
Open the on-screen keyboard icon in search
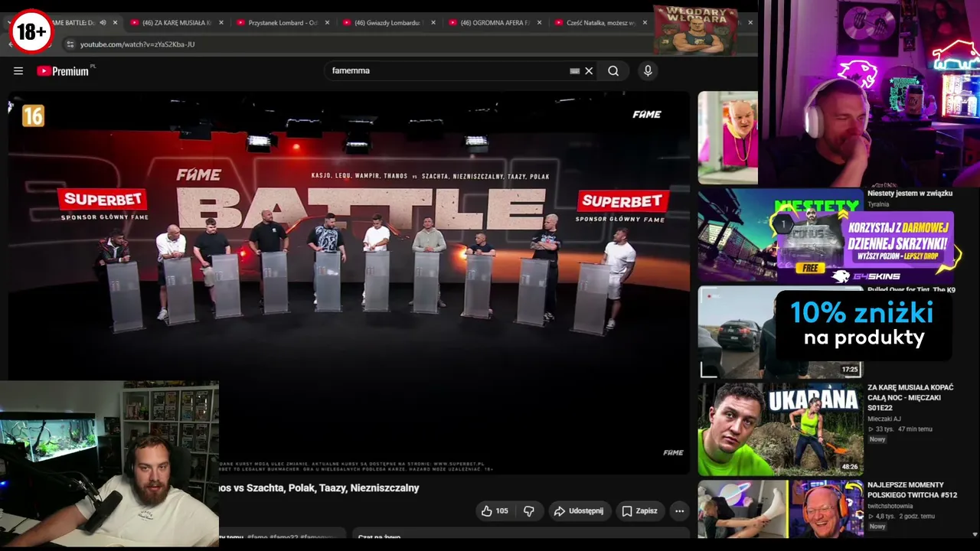click(575, 71)
